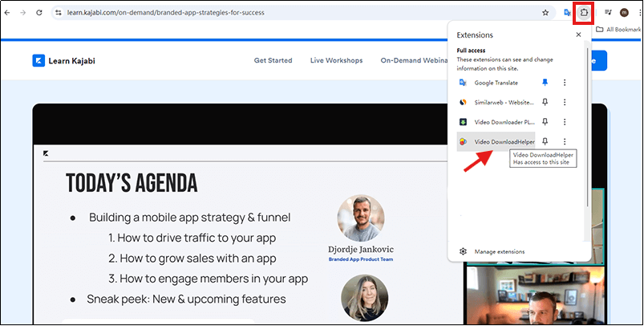
Task: Click the 'Full access' heading text
Action: (x=471, y=51)
